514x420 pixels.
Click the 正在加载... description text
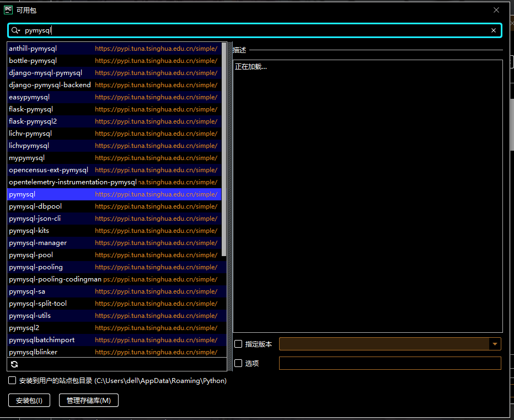tap(251, 67)
